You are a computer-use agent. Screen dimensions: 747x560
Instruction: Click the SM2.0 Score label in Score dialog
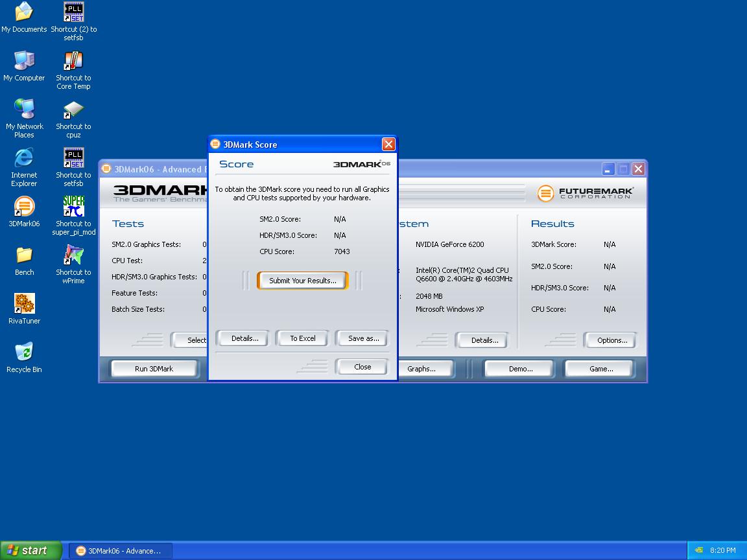tap(280, 219)
